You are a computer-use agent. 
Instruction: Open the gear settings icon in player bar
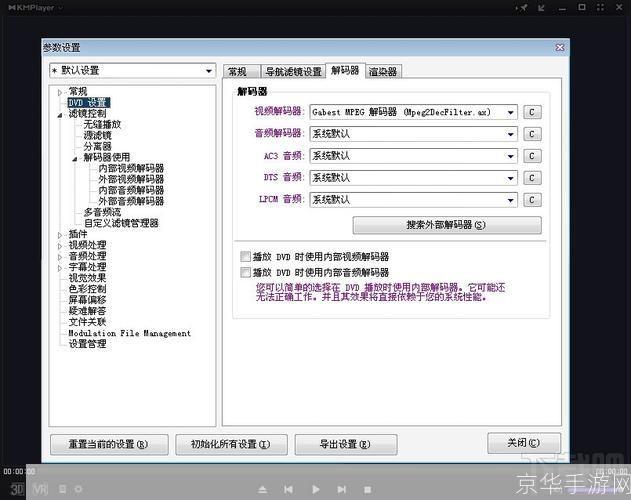coord(78,489)
